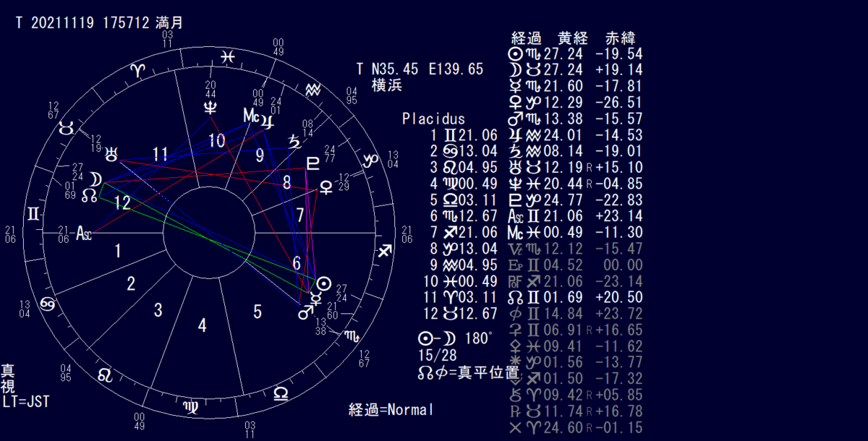This screenshot has width=868, height=441.
Task: Click the Moon glyph near house 12
Action: [x=95, y=179]
